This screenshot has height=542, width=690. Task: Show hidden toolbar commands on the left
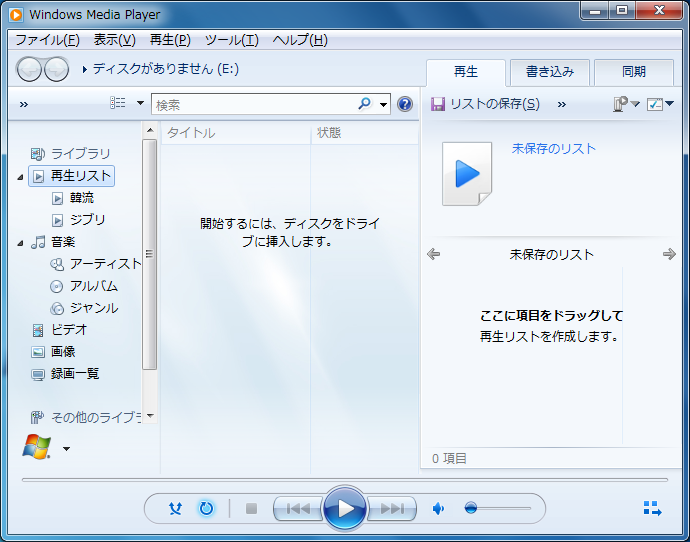(24, 104)
